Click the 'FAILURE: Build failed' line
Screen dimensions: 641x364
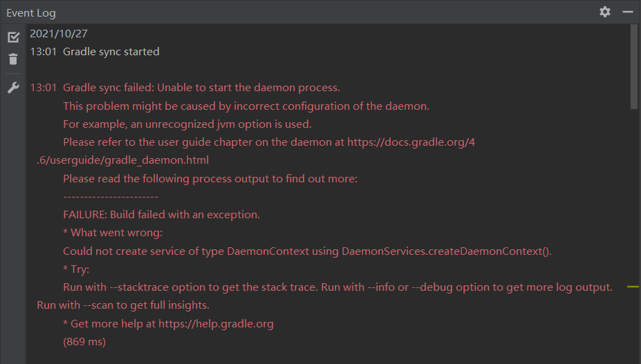click(162, 215)
